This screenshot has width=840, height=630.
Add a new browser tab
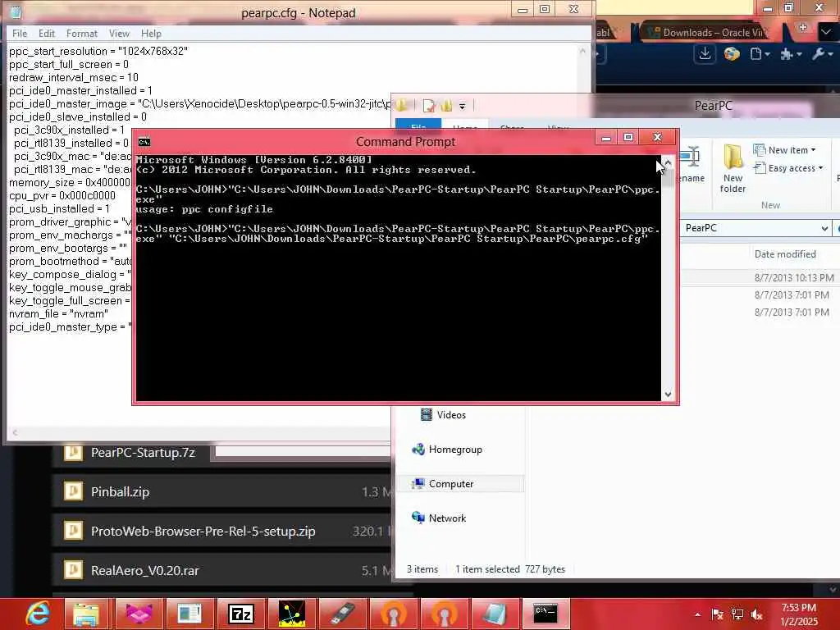tap(802, 27)
